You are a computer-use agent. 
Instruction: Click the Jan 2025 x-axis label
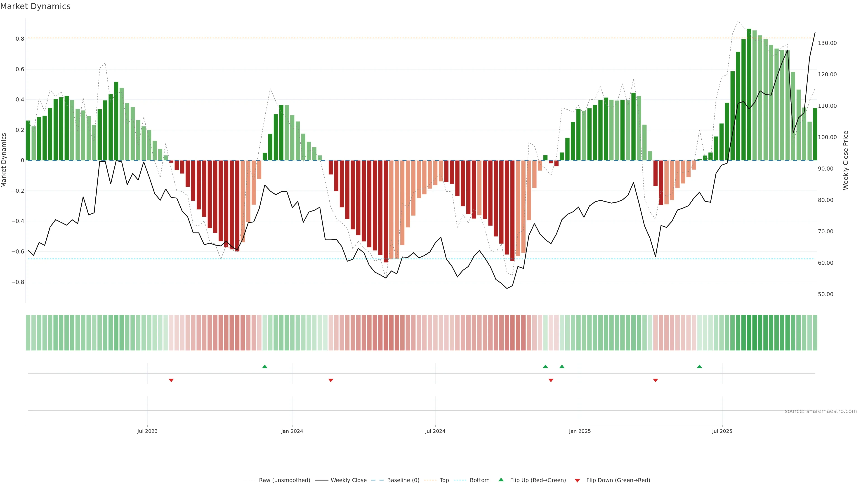tap(580, 431)
